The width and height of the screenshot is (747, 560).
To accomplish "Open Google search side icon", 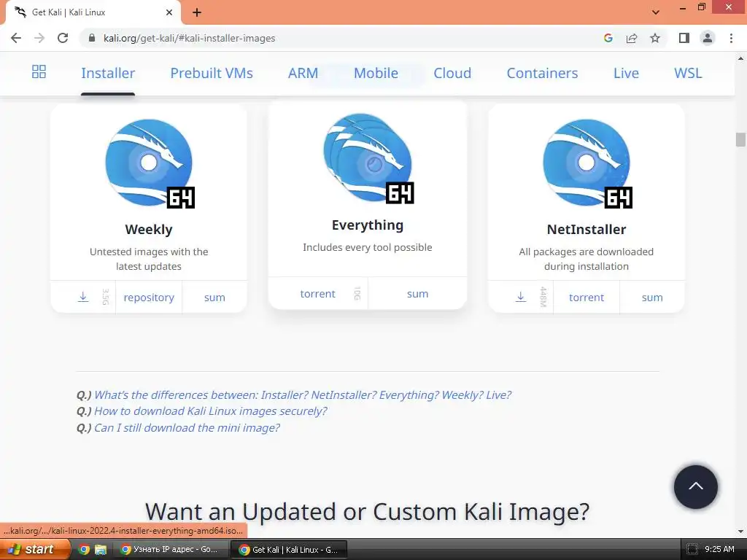I will click(x=608, y=38).
